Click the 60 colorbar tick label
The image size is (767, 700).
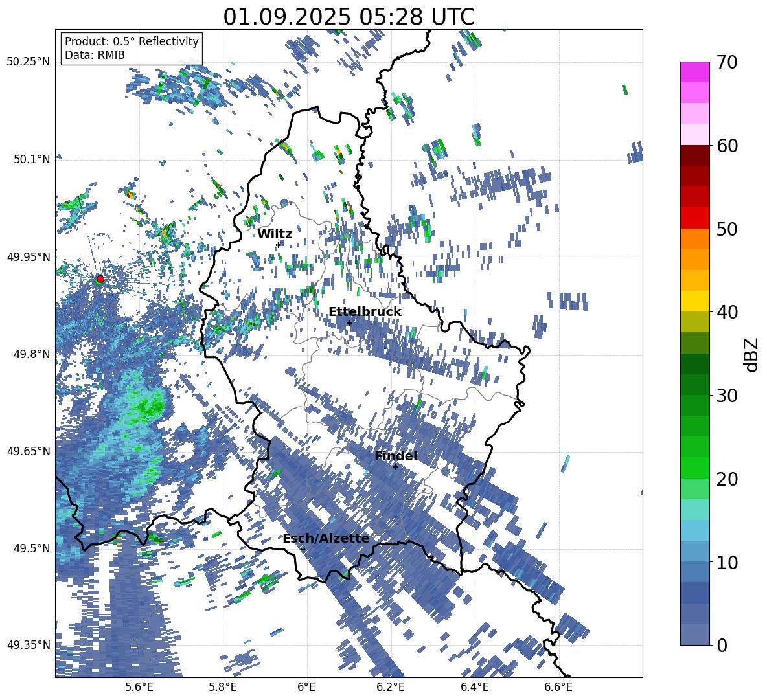pyautogui.click(x=727, y=146)
